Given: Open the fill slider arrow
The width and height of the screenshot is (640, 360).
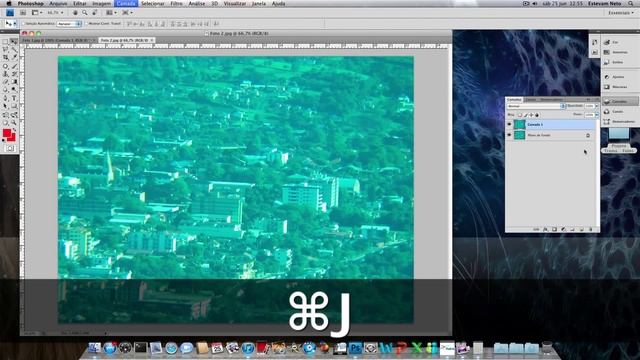Looking at the screenshot, I should pyautogui.click(x=597, y=115).
